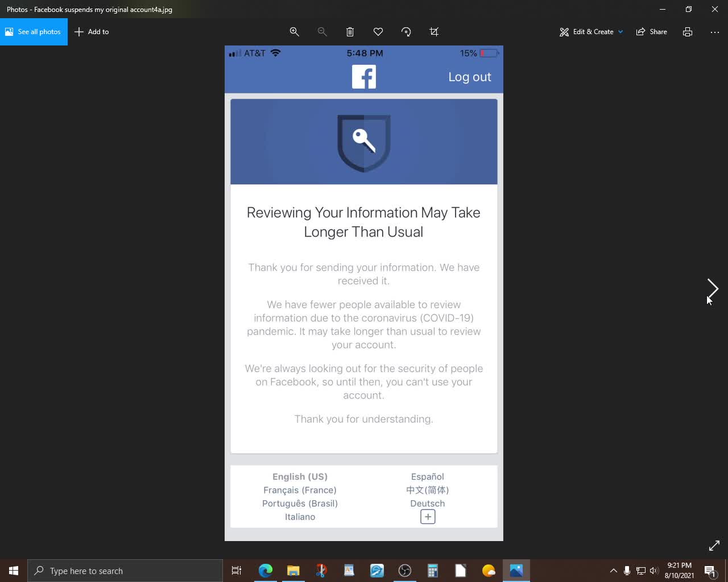
Task: Open notepad-style app in taskbar
Action: (x=349, y=571)
